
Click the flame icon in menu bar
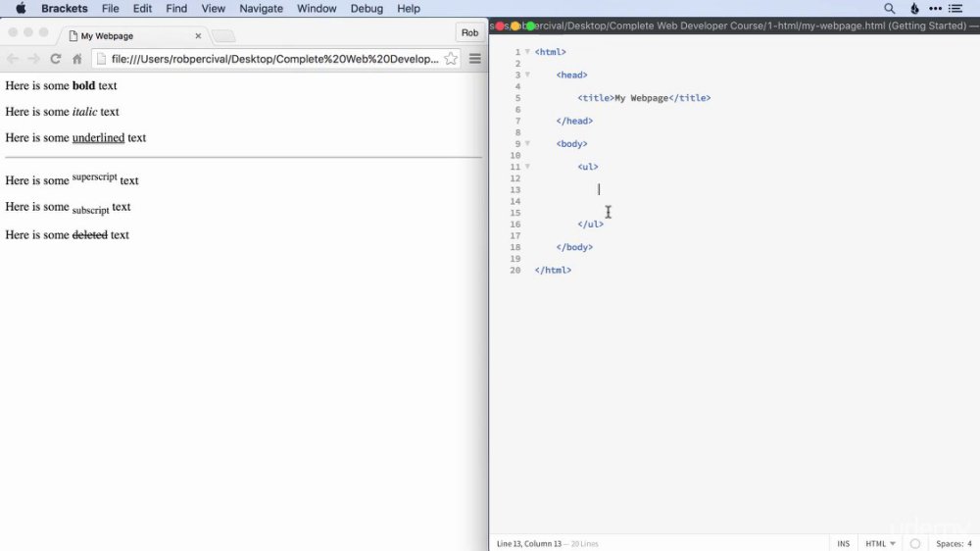(x=914, y=9)
